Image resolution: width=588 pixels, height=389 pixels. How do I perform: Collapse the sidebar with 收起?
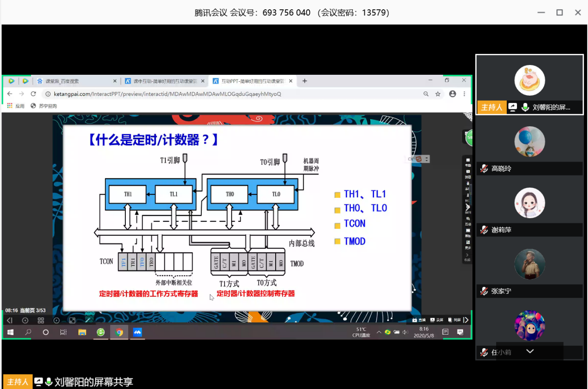pos(468,257)
